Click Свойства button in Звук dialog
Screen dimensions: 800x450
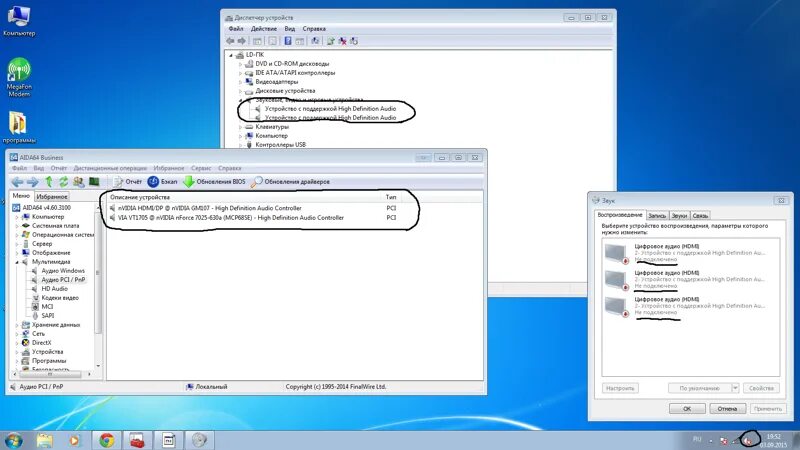pos(761,388)
